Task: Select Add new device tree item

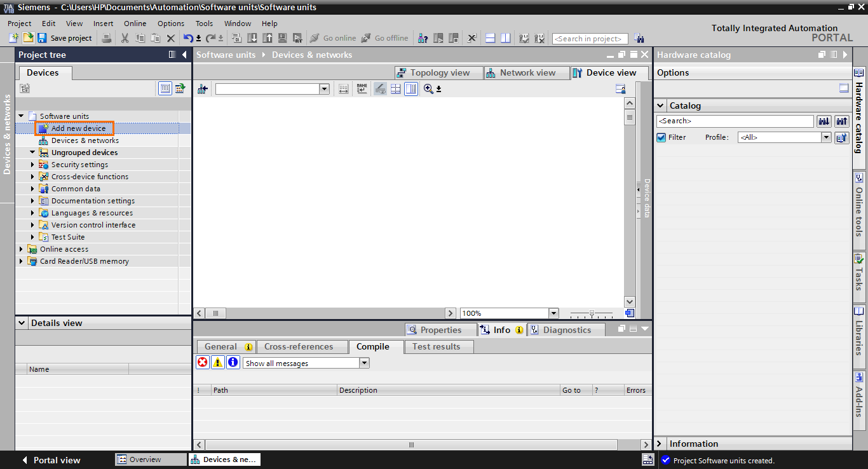Action: tap(79, 128)
